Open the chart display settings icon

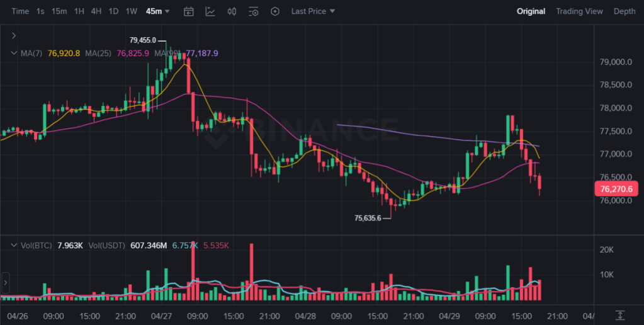pos(254,11)
